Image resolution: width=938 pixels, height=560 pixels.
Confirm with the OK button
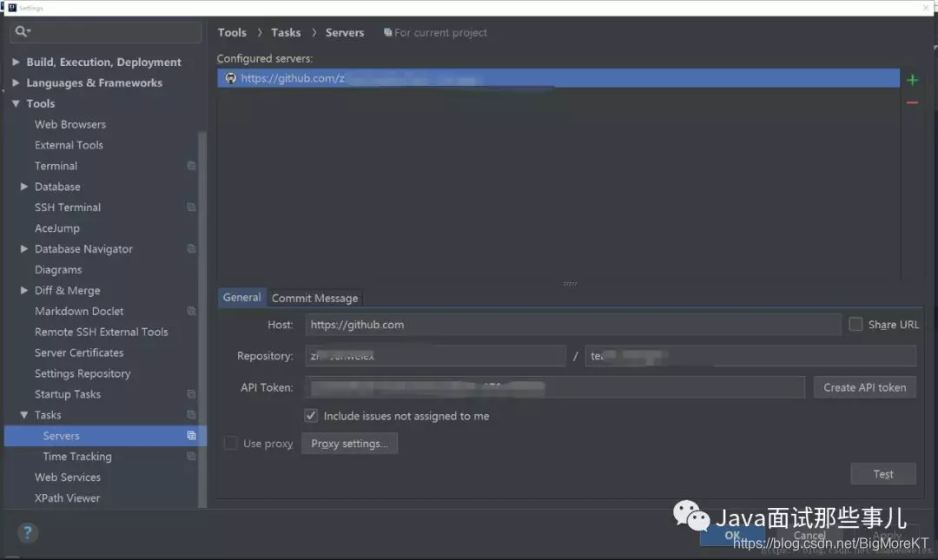click(732, 535)
